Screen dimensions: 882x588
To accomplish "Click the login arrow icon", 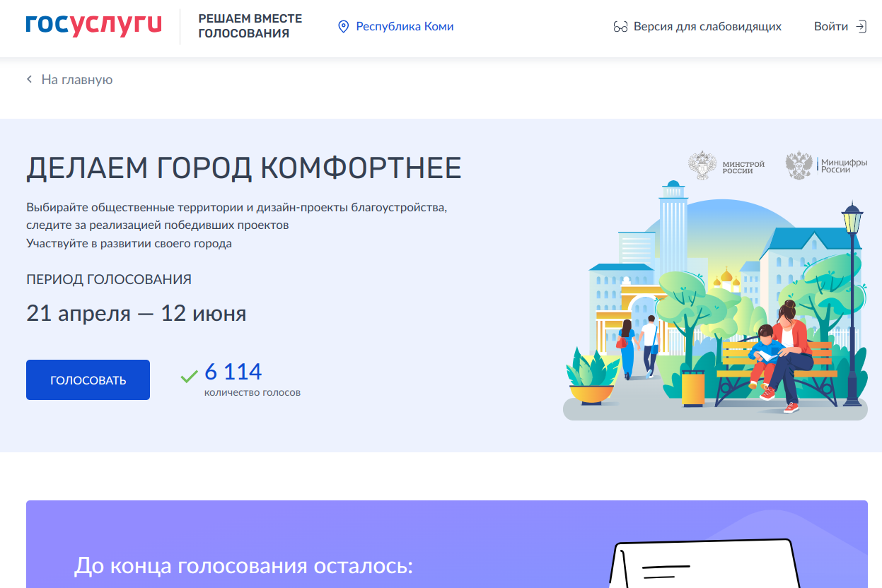I will [861, 27].
